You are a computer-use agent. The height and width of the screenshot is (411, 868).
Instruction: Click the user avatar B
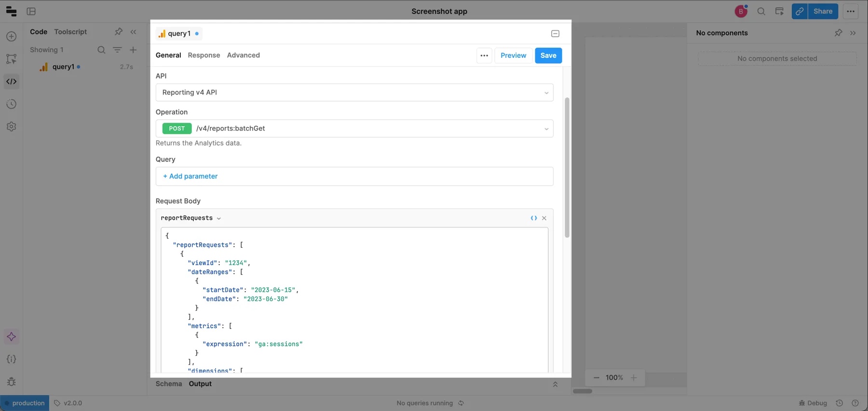tap(741, 11)
